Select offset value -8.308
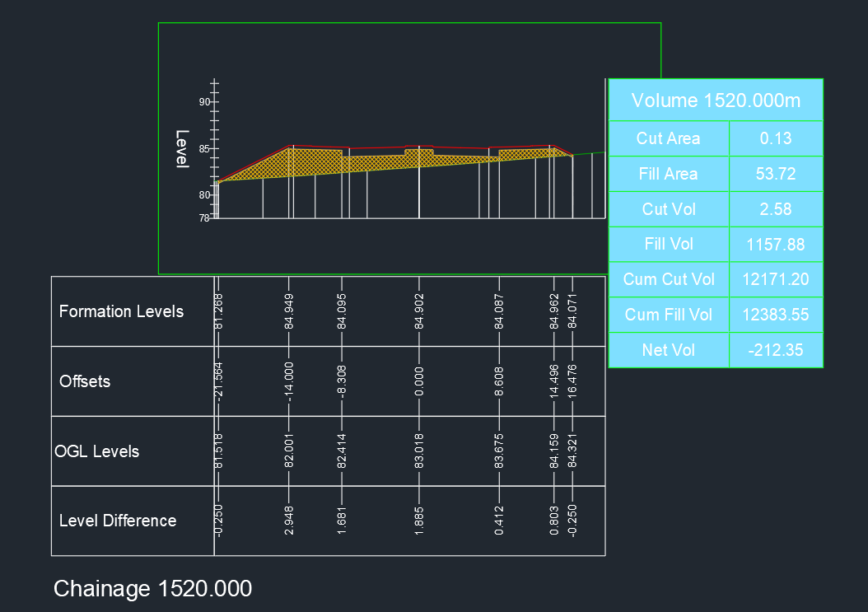The width and height of the screenshot is (868, 612). (x=342, y=381)
